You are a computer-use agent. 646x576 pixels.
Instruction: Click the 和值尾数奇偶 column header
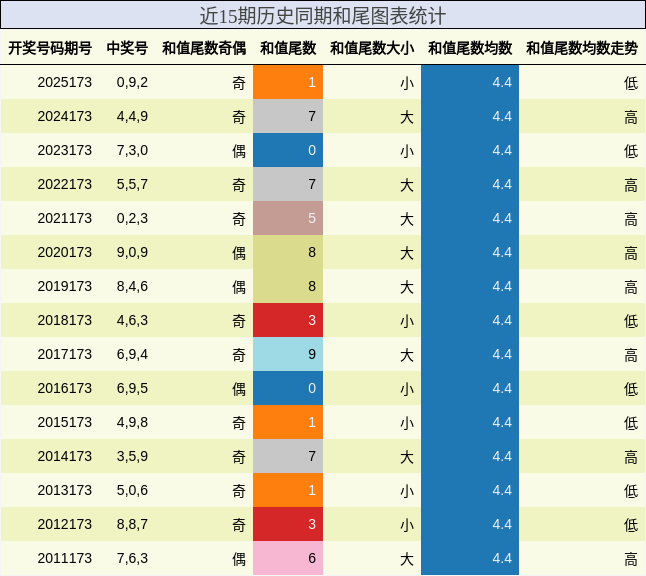204,48
